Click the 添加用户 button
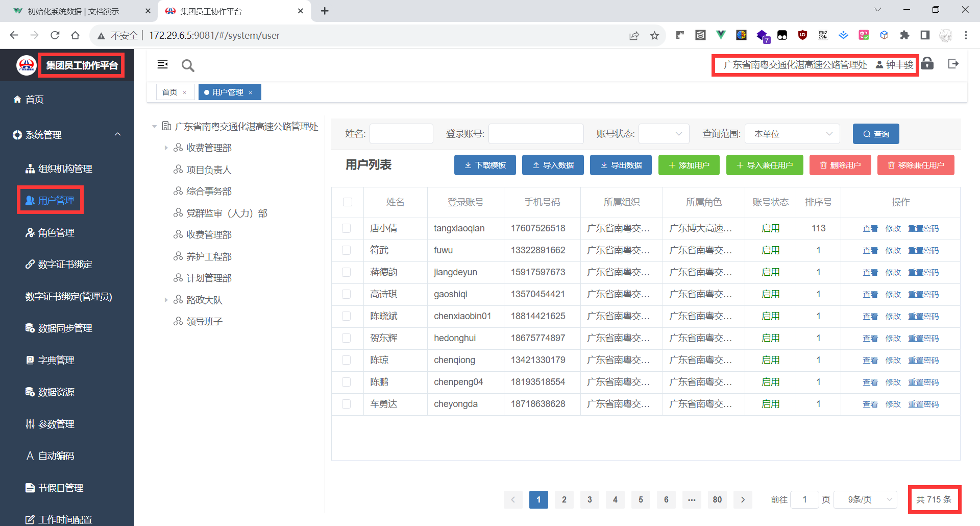Screen dimensions: 980x526 [x=689, y=165]
